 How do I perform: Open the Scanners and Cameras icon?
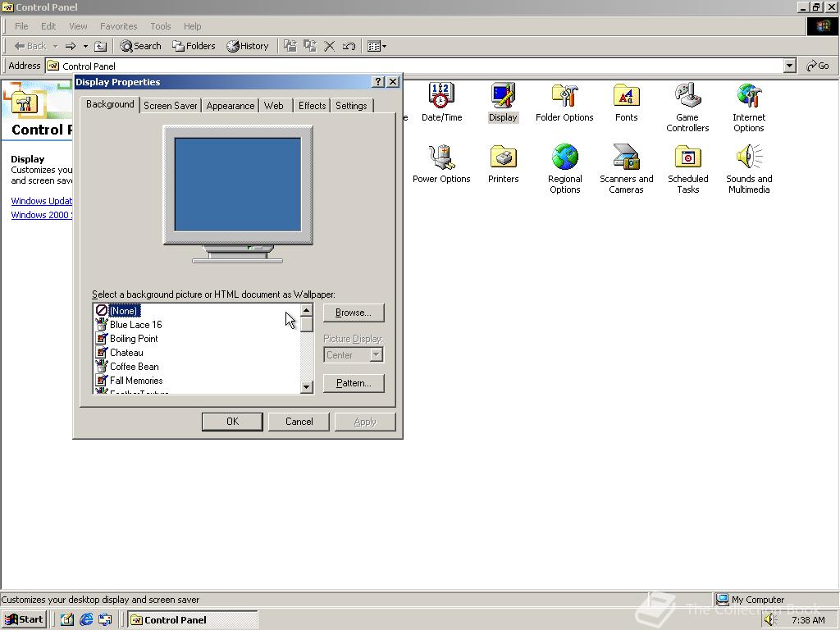point(626,169)
